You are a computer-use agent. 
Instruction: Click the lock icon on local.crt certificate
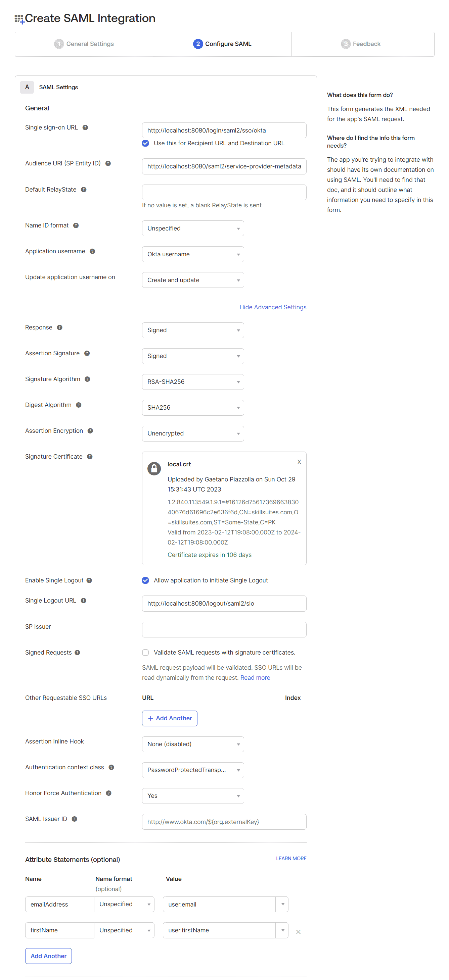coord(154,468)
